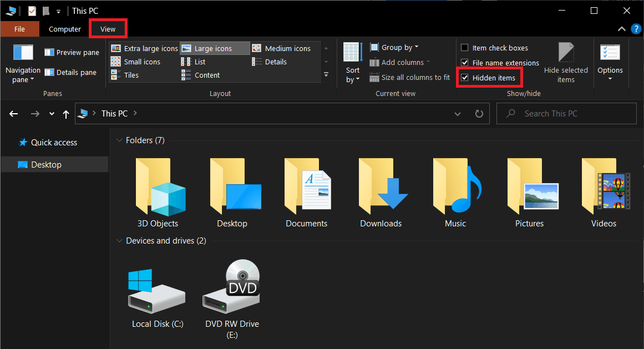644x349 pixels.
Task: Click Size all columns to fit
Action: coord(410,77)
